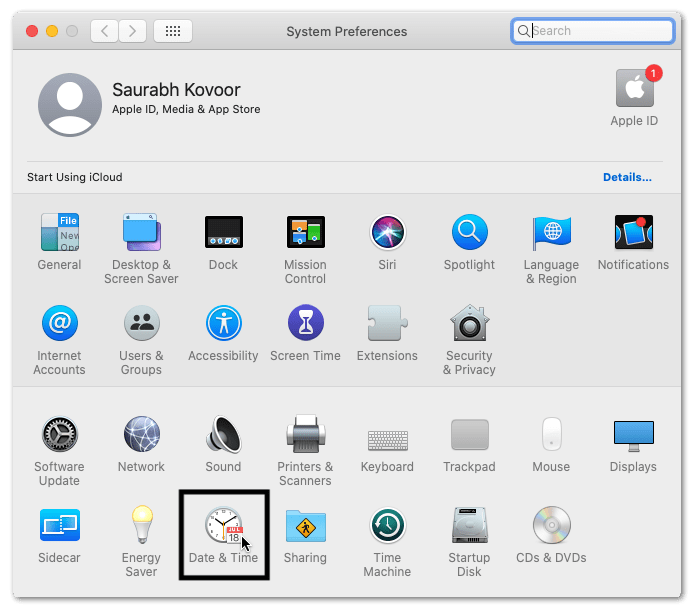Show all preferences grid button
This screenshot has width=700, height=616.
click(173, 31)
